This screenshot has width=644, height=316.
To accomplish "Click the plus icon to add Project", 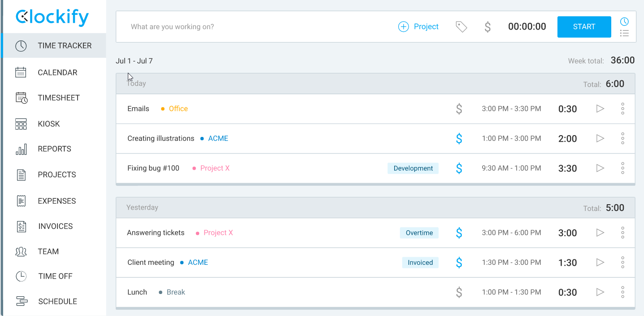I will click(404, 27).
